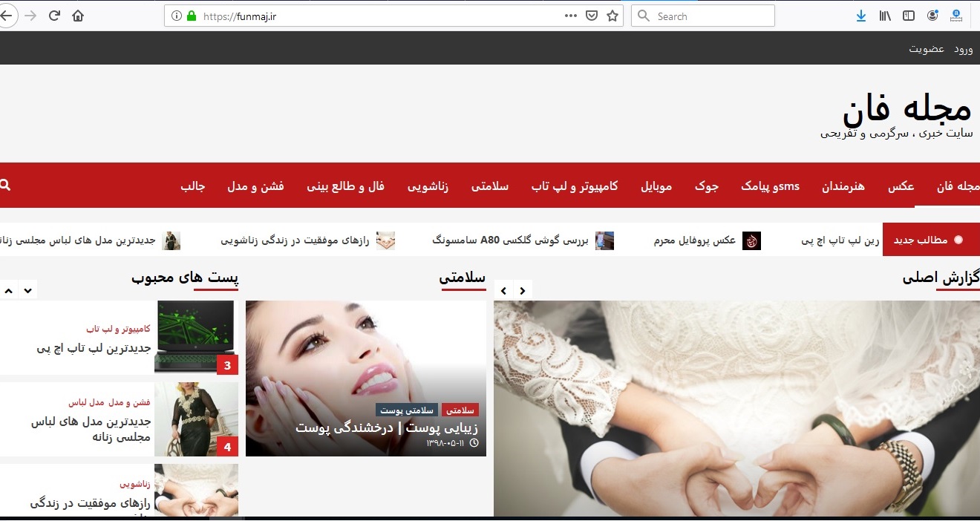The height and width of the screenshot is (521, 980).
Task: Open the Library bookshelf icon
Action: 885,16
